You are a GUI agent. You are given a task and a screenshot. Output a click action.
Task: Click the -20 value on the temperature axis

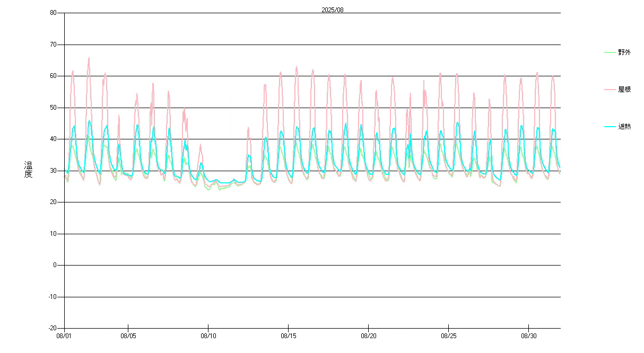51,328
